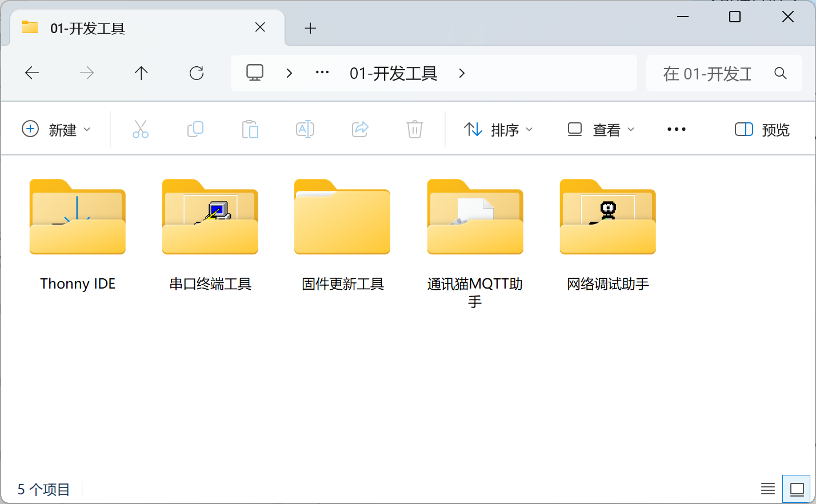Switch to details list view in status bar
Screen dimensions: 816x504
768,489
